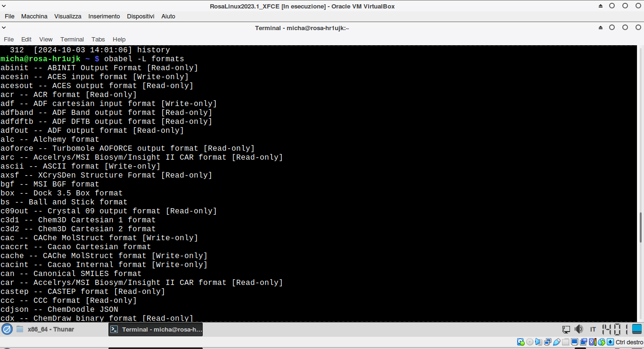This screenshot has height=349, width=644.
Task: Roll up the VirtualBox window using title bar arrow
Action: tap(601, 6)
